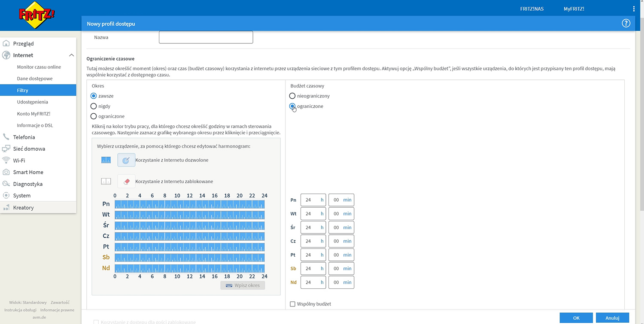Click the Wi-Fi icon in sidebar
Screen dimensions: 644x324
pos(6,160)
